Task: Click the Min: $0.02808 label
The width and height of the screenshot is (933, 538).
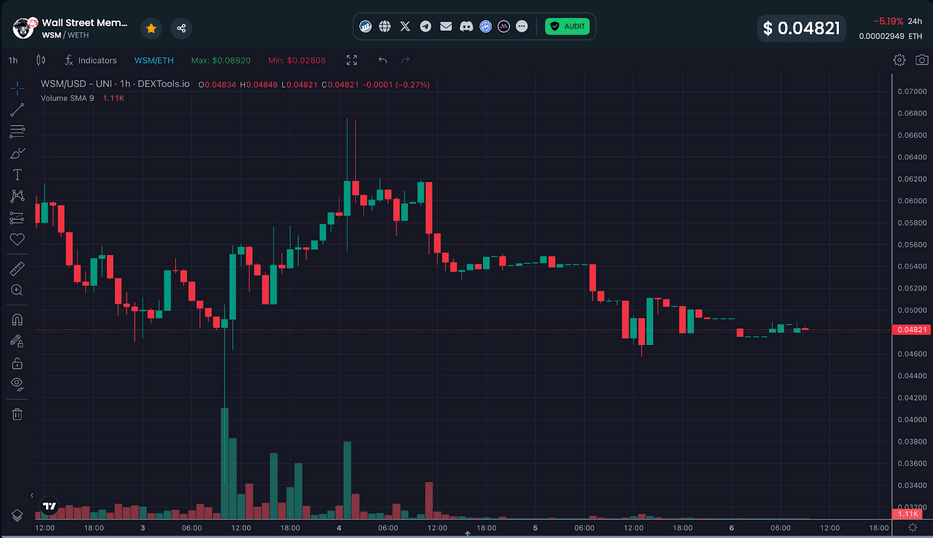Action: [297, 60]
